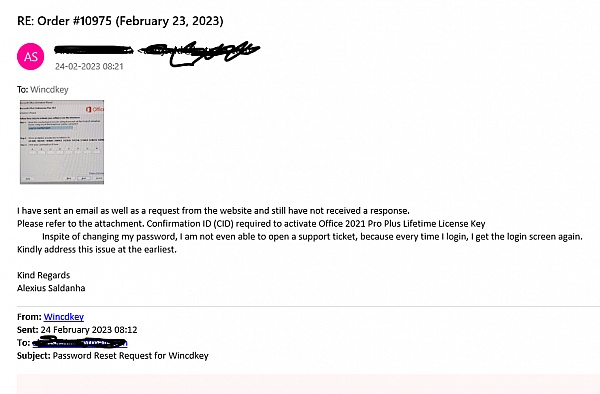Click the Password Reset Request for Wincdkey subject
Viewport: 600px width, 394px height.
pos(130,356)
